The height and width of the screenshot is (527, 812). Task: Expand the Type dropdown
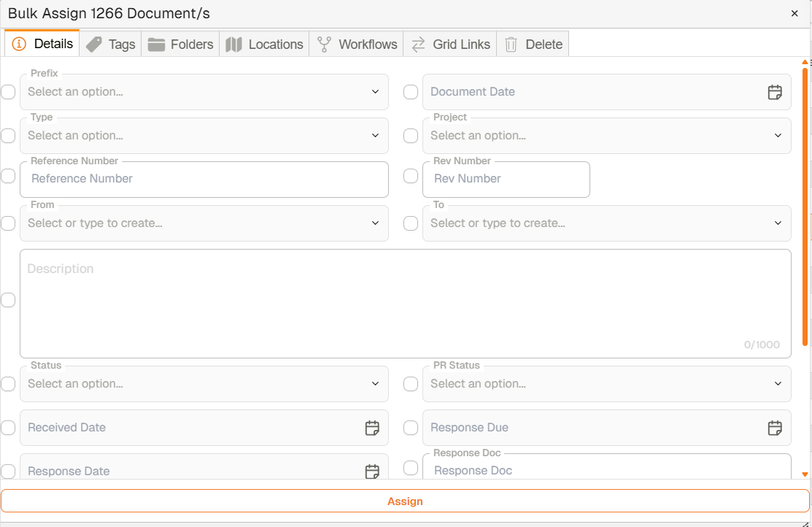point(204,136)
